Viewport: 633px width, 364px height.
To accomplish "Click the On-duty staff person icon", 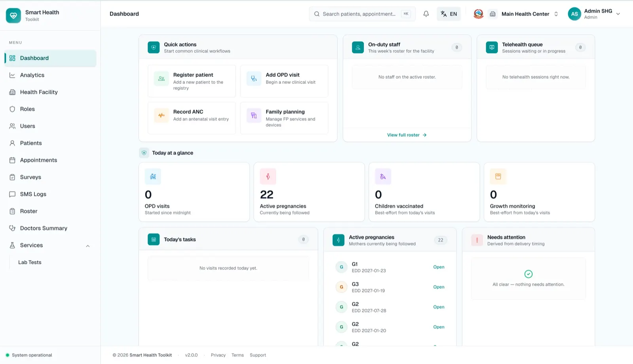I will [x=358, y=47].
